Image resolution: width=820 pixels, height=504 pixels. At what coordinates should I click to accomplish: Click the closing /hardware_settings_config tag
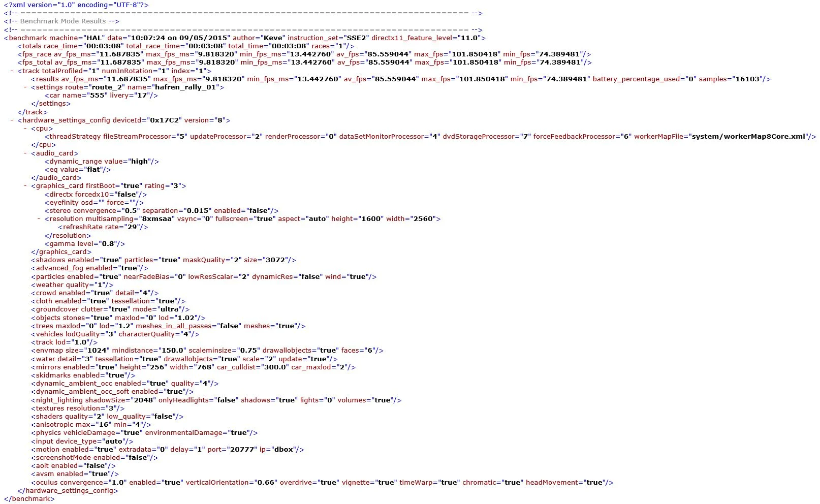68,491
